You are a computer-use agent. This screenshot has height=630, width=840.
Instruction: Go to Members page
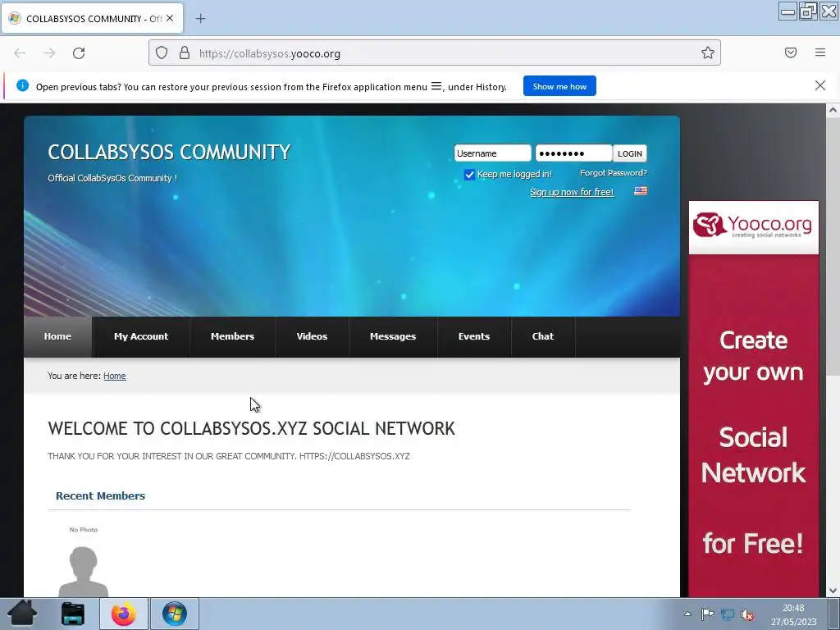pos(232,336)
